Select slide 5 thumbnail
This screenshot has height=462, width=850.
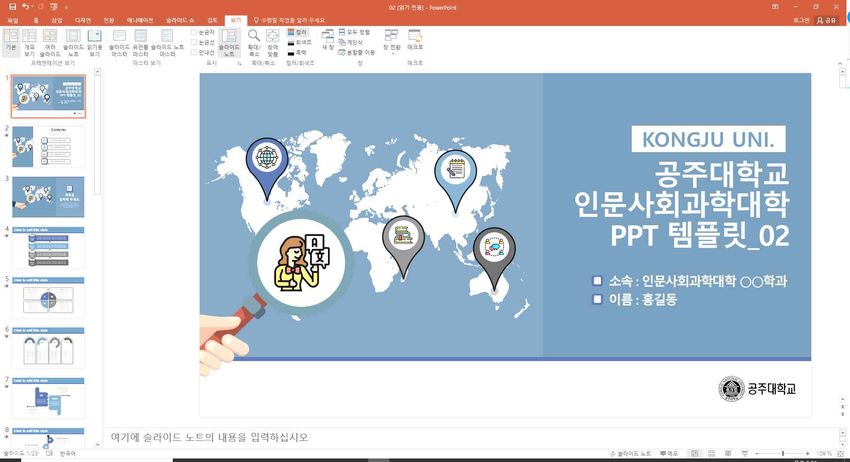(48, 298)
